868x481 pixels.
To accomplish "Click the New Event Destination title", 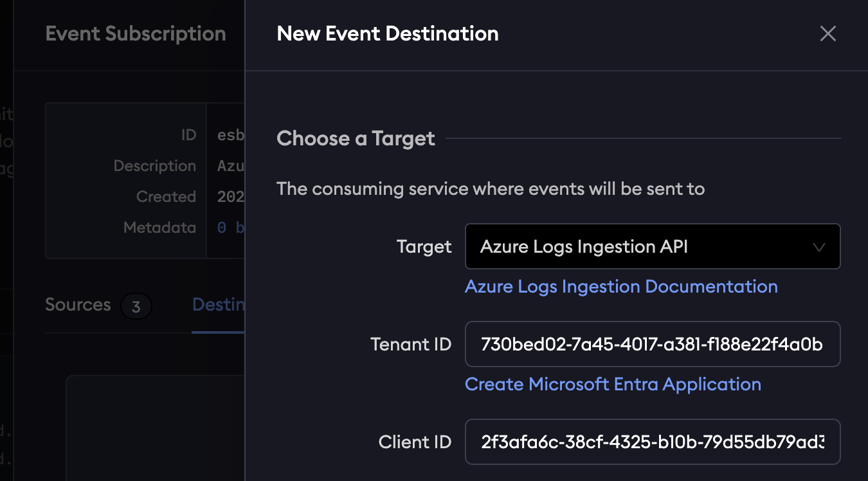I will (388, 33).
